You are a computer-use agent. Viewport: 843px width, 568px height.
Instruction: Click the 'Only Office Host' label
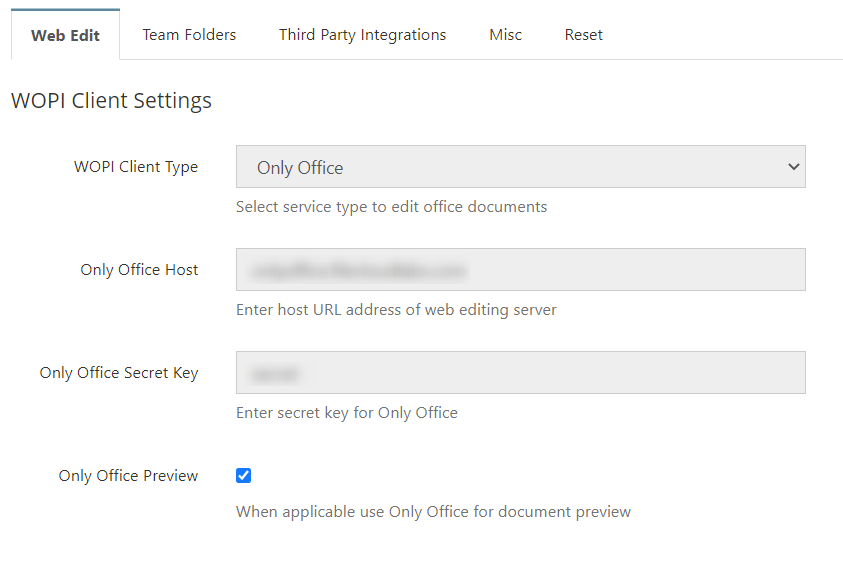pos(139,270)
